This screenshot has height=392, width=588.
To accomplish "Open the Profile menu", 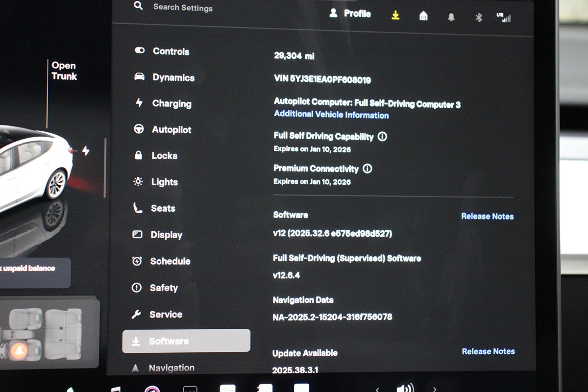I will click(350, 14).
